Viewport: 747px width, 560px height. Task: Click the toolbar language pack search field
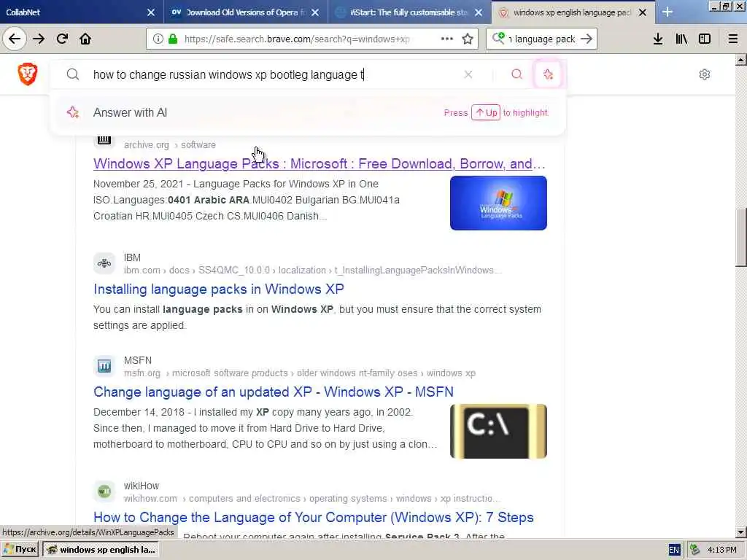coord(542,39)
